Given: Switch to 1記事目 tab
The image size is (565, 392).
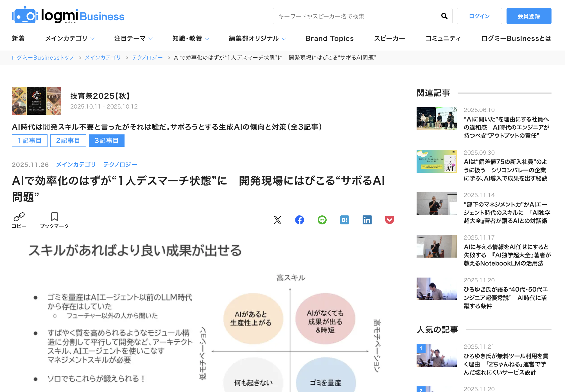Looking at the screenshot, I should (30, 141).
